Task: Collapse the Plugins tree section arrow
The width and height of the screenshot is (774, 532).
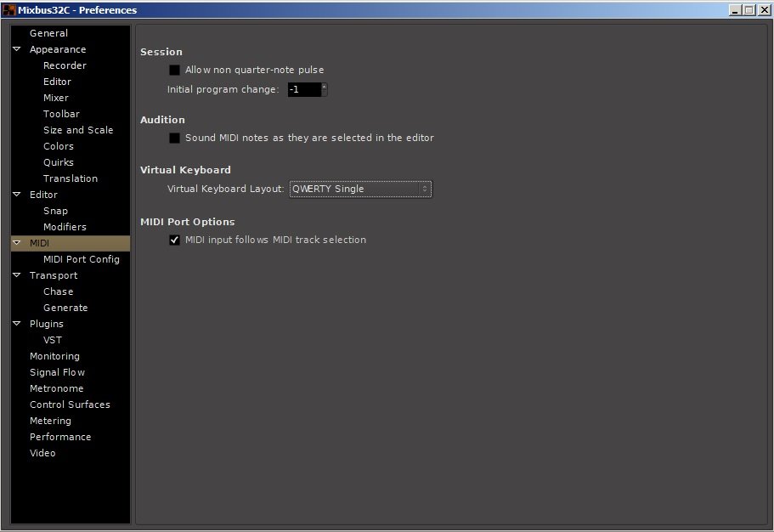Action: [x=17, y=323]
